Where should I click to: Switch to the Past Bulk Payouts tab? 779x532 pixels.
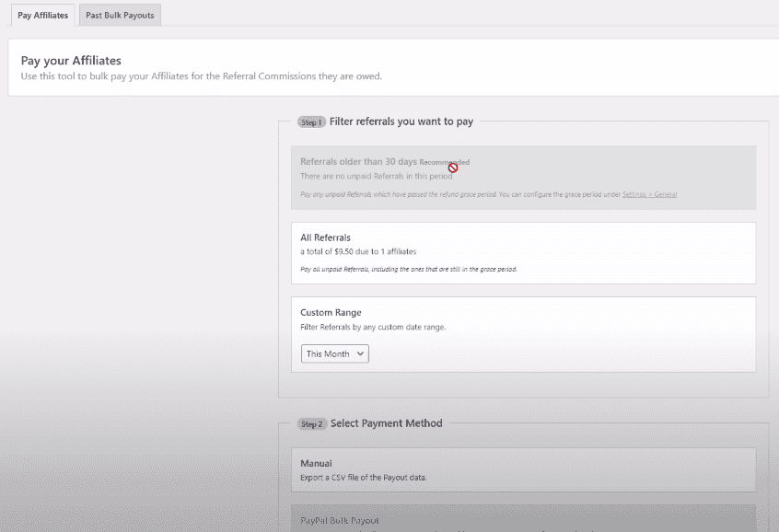pyautogui.click(x=119, y=16)
